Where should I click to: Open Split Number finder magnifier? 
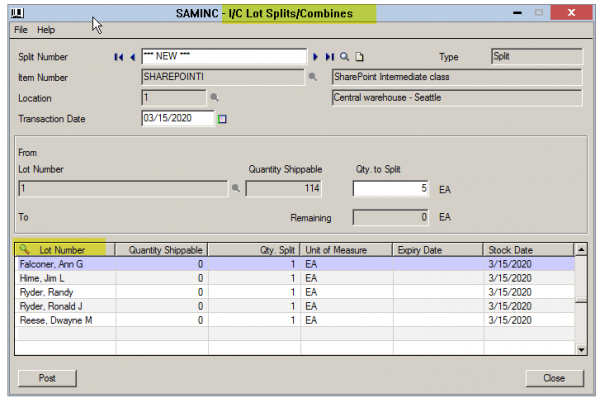[344, 57]
